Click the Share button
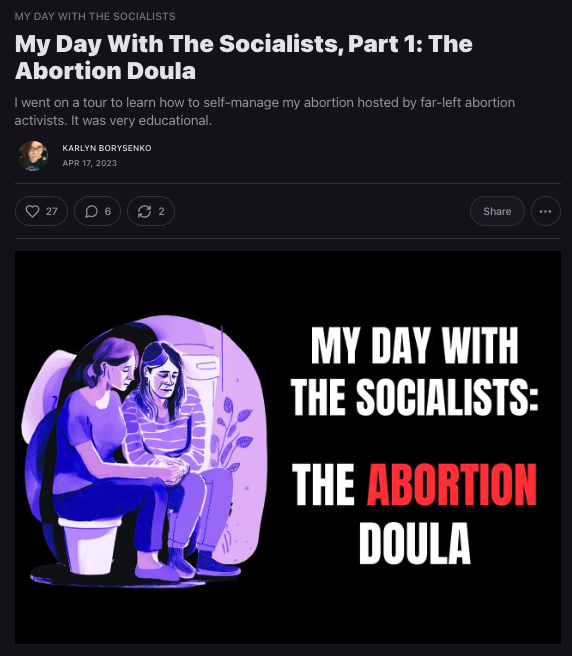 click(497, 211)
